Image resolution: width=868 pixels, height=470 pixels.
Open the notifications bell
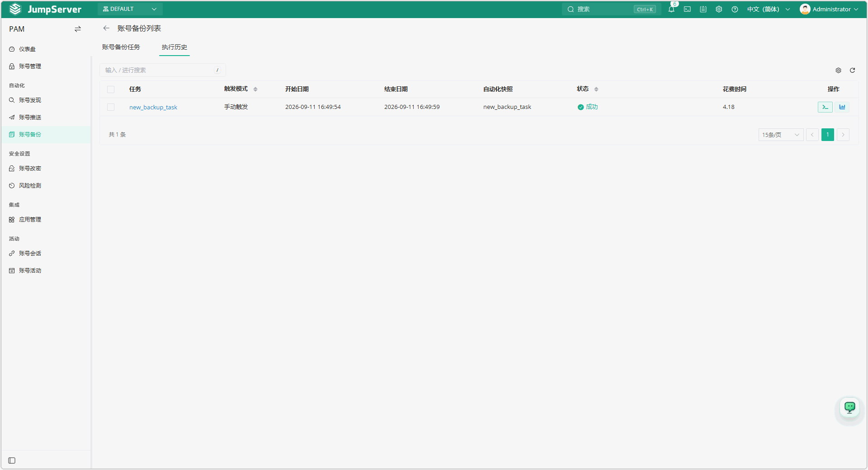tap(671, 9)
